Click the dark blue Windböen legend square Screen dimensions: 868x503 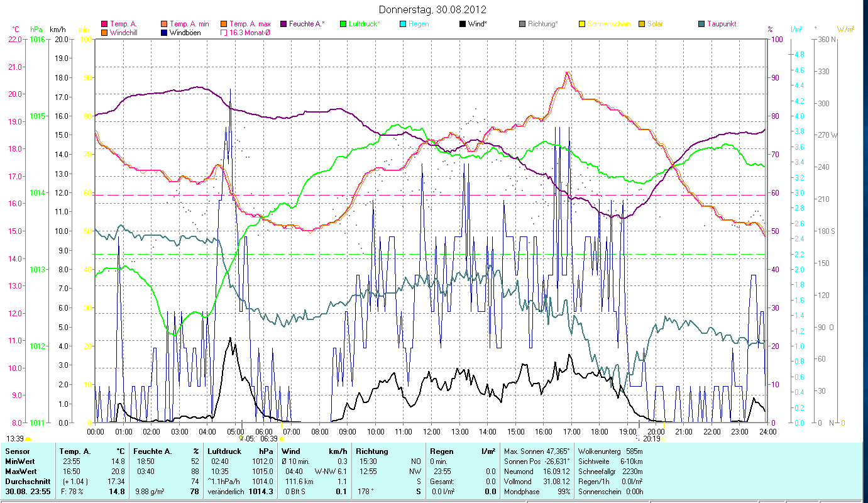(165, 33)
